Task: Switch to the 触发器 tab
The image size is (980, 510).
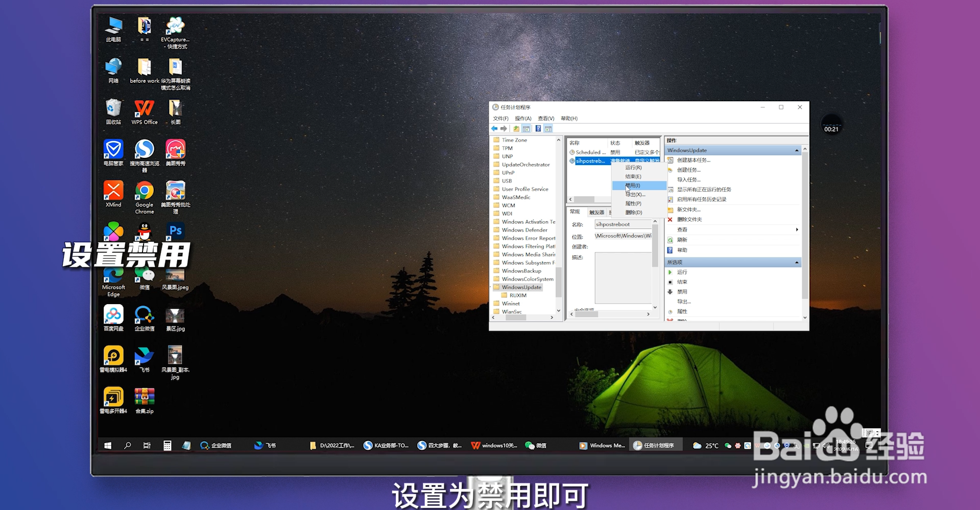Action: [x=596, y=212]
